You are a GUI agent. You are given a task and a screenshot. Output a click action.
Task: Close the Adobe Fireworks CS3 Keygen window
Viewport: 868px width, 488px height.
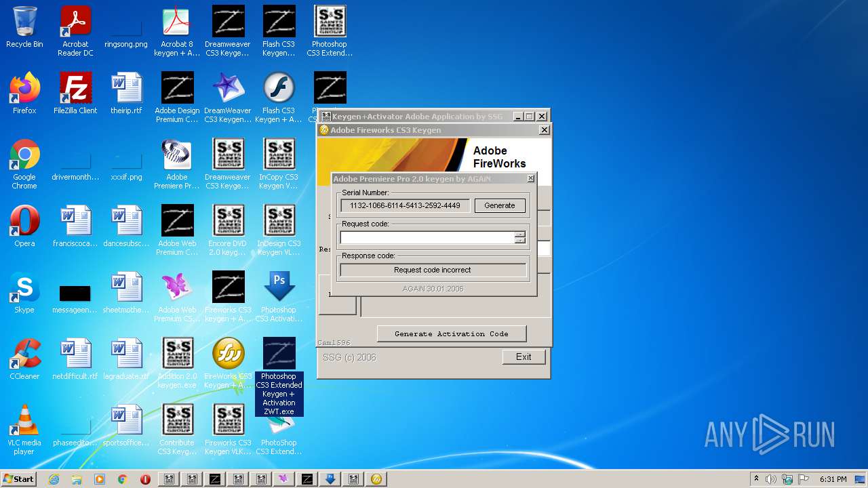[x=544, y=129]
